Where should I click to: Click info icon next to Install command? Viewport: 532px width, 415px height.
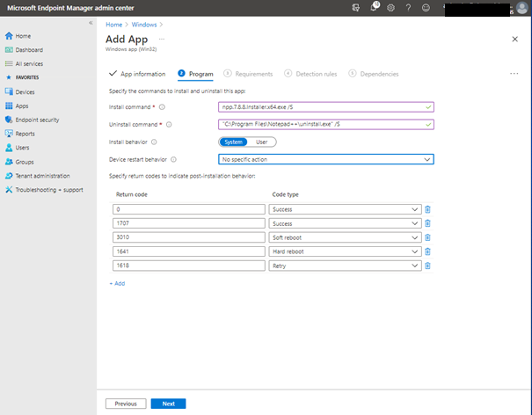pyautogui.click(x=162, y=107)
